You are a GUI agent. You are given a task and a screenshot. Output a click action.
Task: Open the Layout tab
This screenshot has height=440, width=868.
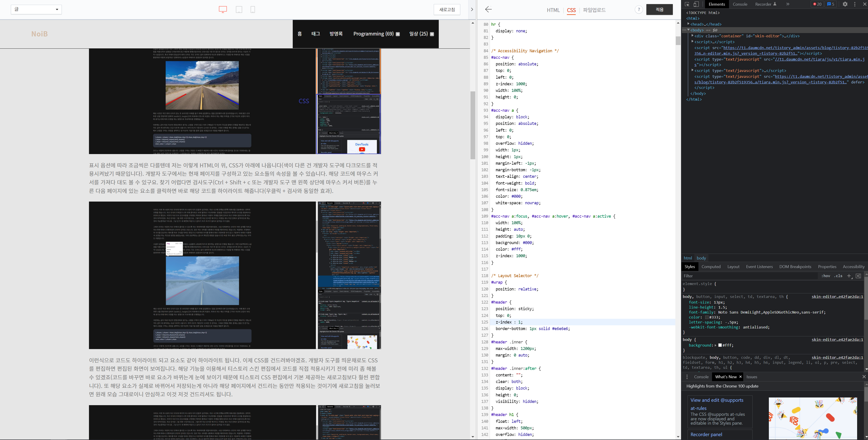click(733, 267)
